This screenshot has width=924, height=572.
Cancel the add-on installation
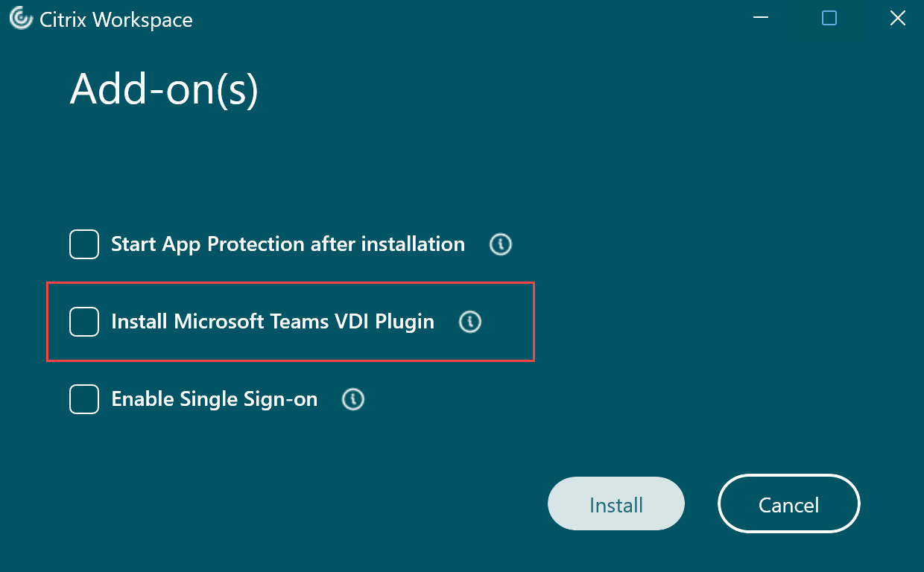(x=788, y=503)
